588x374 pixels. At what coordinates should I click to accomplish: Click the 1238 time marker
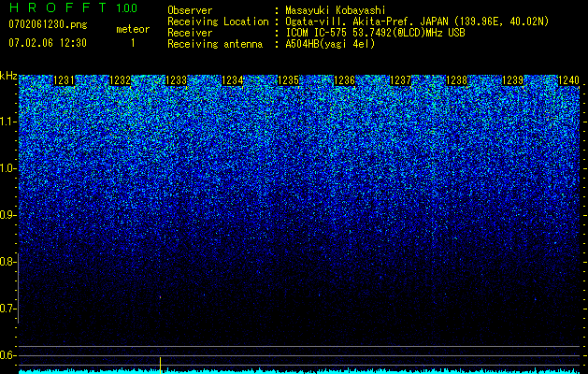pos(457,80)
